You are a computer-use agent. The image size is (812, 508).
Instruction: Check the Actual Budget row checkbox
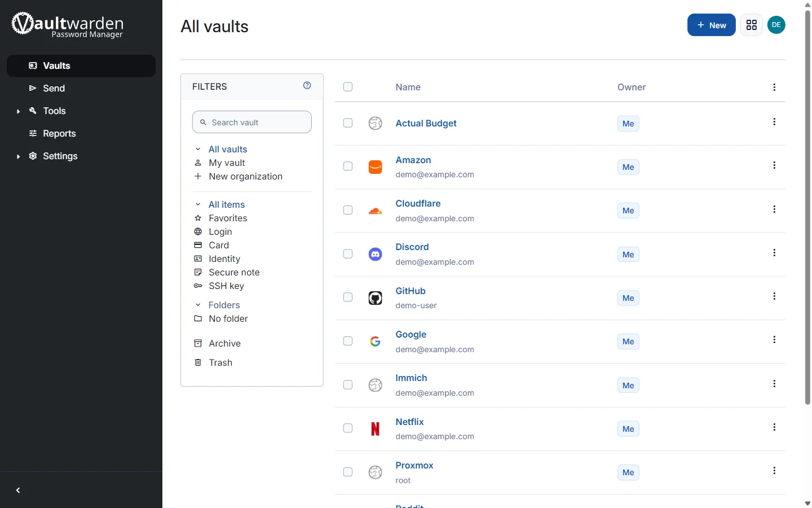pyautogui.click(x=348, y=123)
